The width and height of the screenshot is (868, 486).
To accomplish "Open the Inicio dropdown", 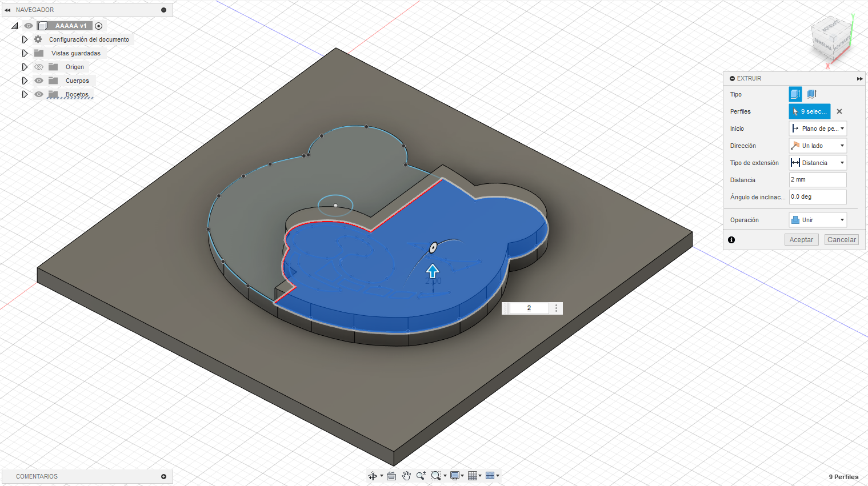I will point(818,128).
